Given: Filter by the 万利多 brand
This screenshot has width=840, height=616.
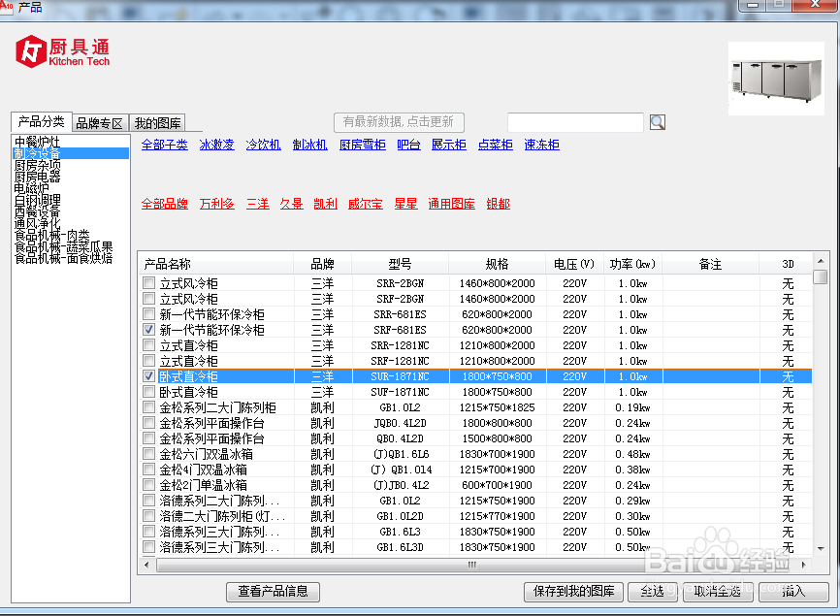Looking at the screenshot, I should [x=216, y=204].
